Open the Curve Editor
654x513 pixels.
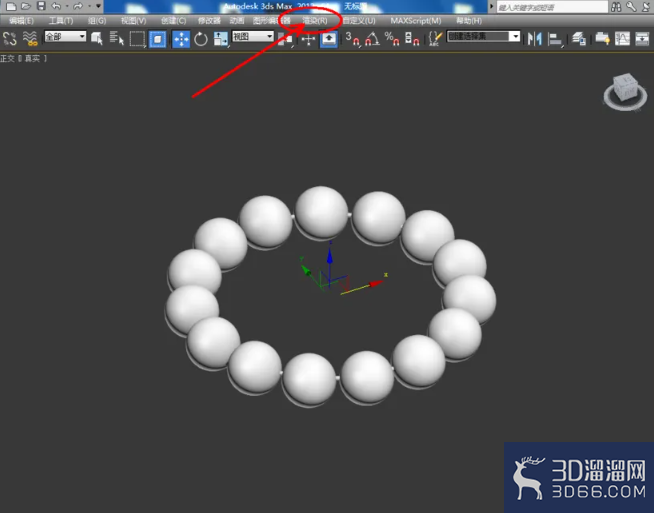click(x=622, y=39)
